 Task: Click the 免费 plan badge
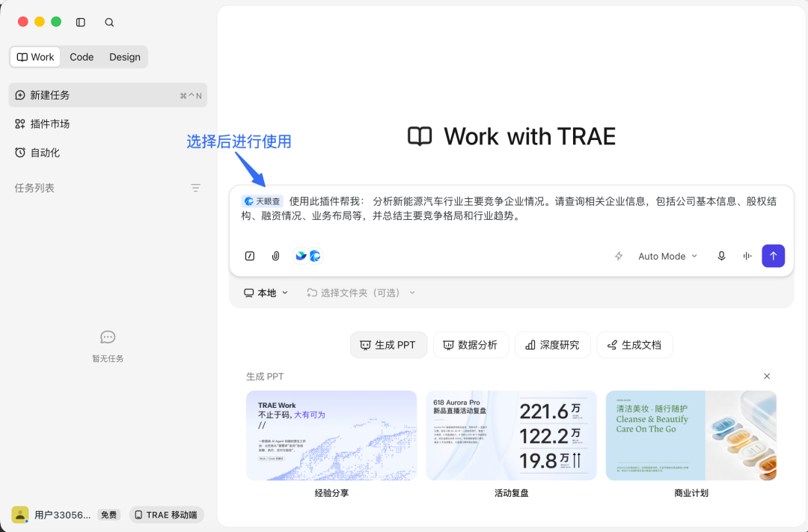coord(108,515)
